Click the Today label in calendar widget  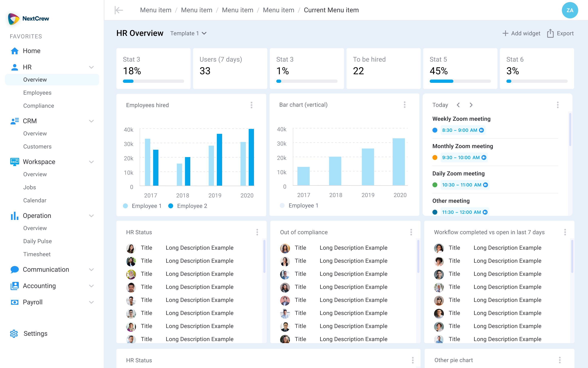(x=440, y=105)
